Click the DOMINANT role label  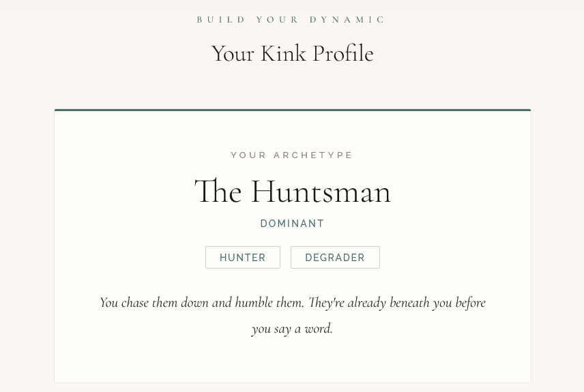pyautogui.click(x=292, y=224)
